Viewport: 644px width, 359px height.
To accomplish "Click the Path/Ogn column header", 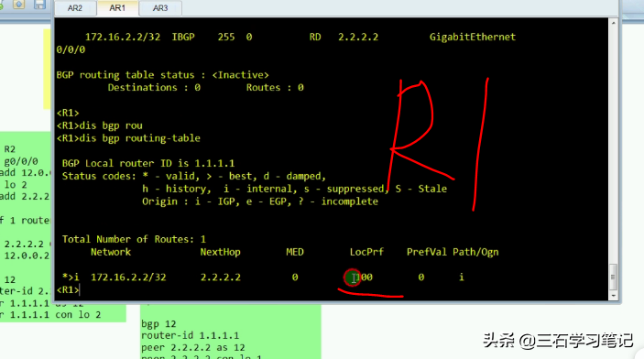I will (475, 252).
